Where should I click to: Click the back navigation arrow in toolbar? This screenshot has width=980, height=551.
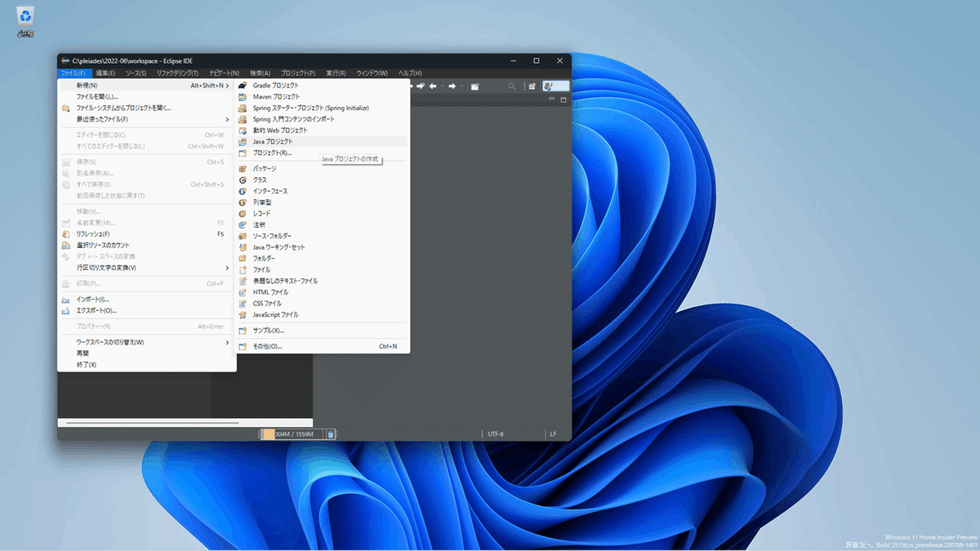(432, 86)
